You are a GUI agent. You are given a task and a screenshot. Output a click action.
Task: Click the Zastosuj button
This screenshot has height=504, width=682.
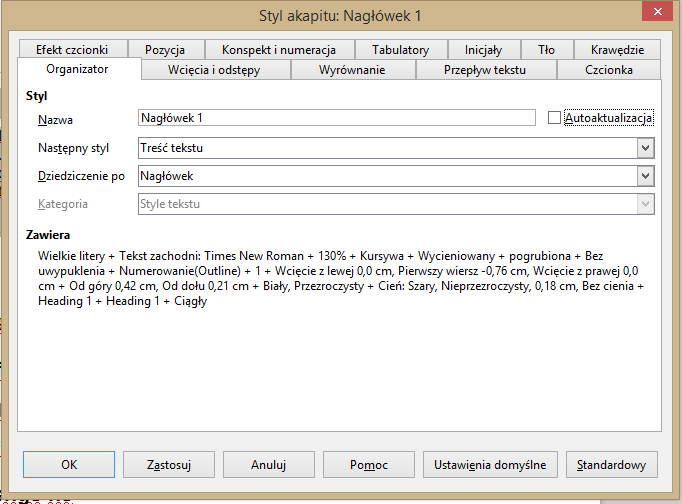169,464
